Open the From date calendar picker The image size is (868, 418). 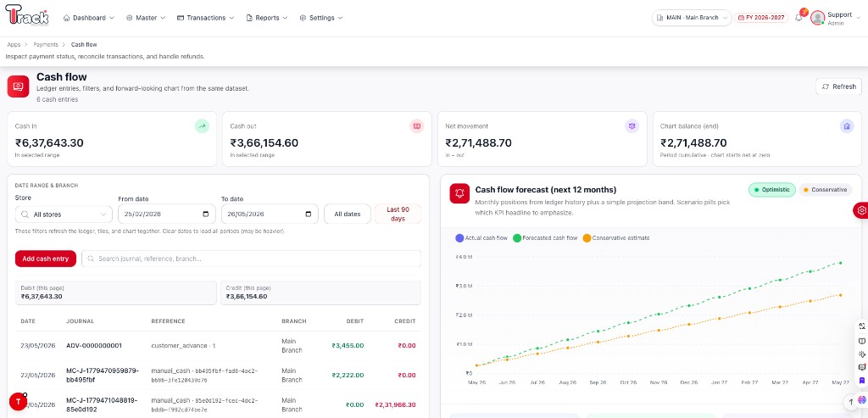click(206, 215)
